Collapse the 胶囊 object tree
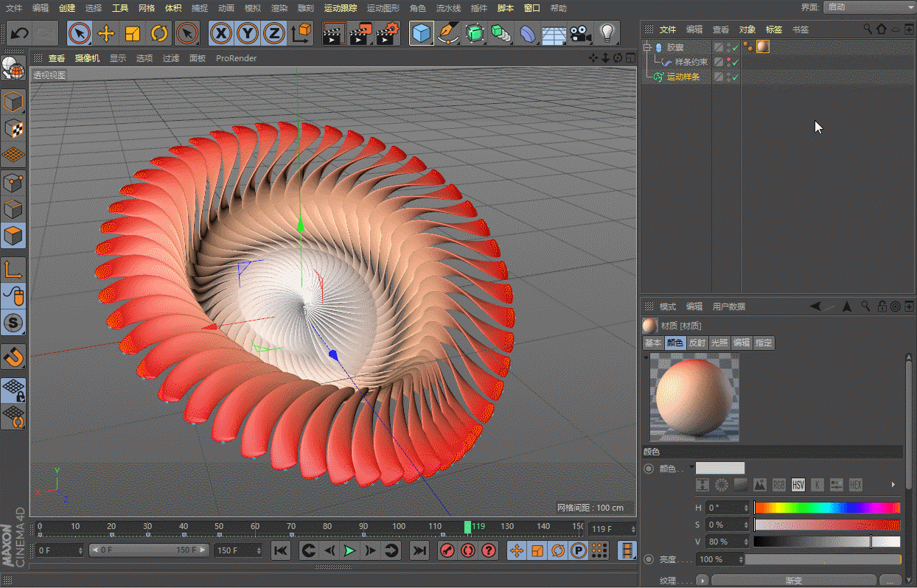Image resolution: width=917 pixels, height=588 pixels. tap(647, 47)
